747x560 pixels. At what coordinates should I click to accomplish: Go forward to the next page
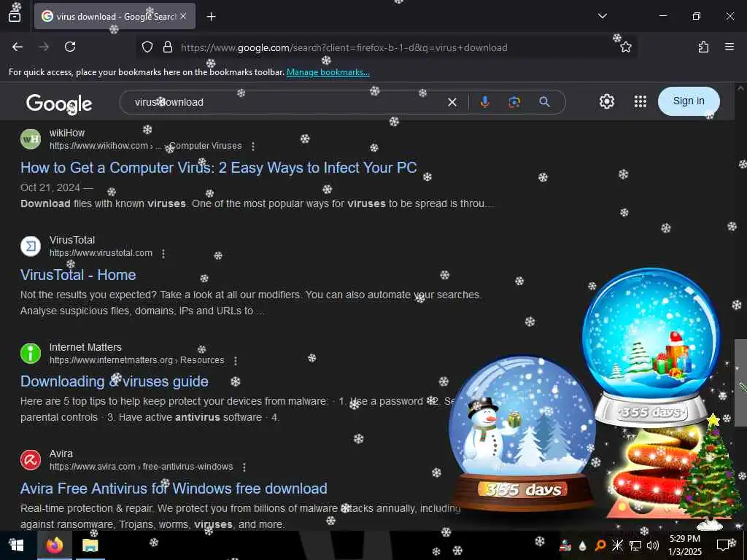point(44,47)
